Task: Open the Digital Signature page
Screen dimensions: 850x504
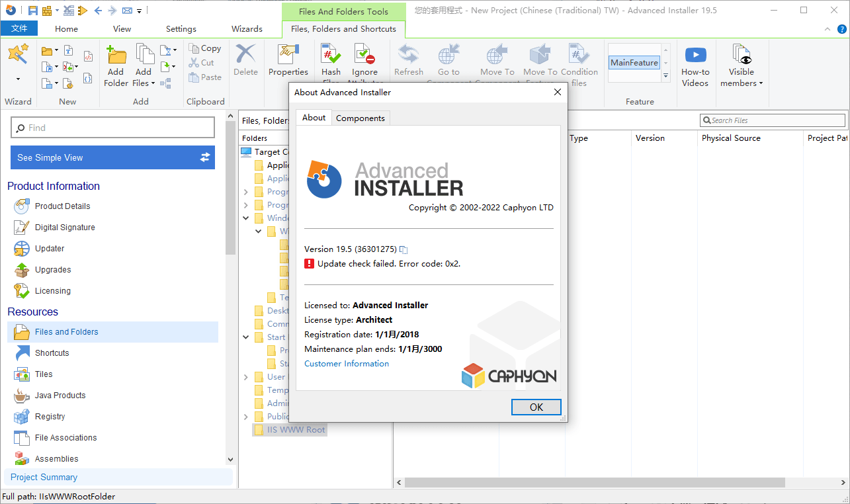Action: [x=64, y=228]
